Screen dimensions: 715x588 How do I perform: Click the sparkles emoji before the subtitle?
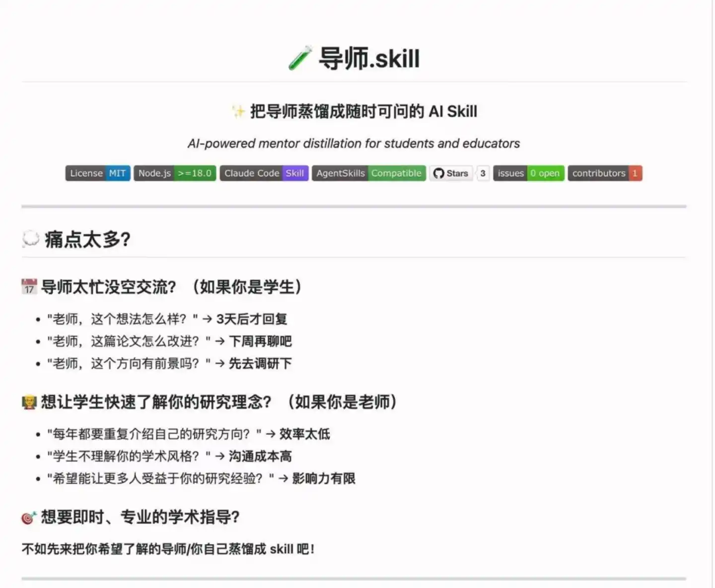[x=238, y=112]
